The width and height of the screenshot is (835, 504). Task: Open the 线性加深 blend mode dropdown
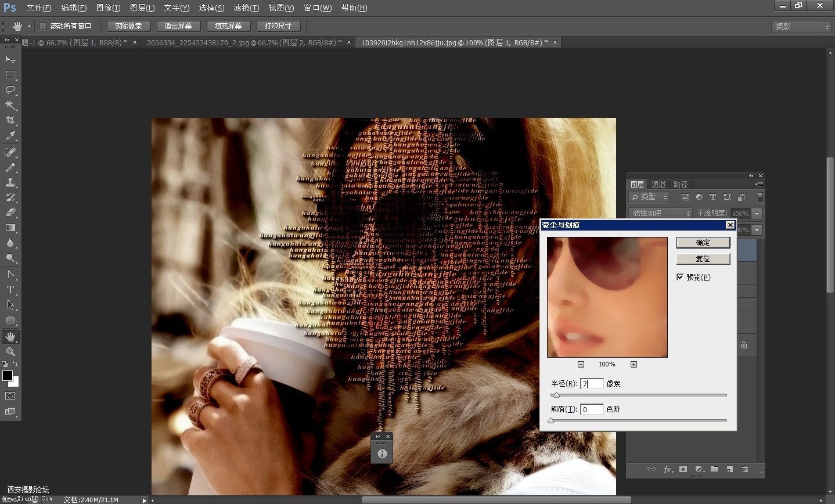coord(660,213)
